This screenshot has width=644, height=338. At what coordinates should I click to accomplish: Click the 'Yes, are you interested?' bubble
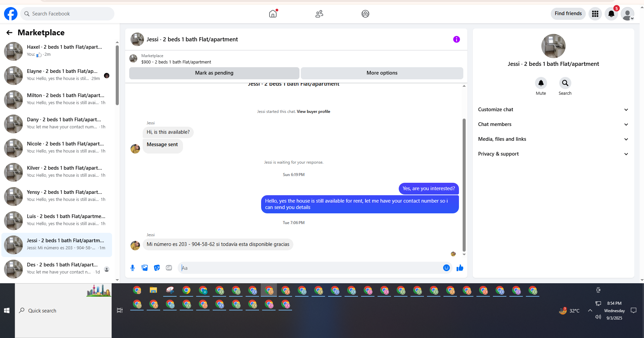(429, 188)
